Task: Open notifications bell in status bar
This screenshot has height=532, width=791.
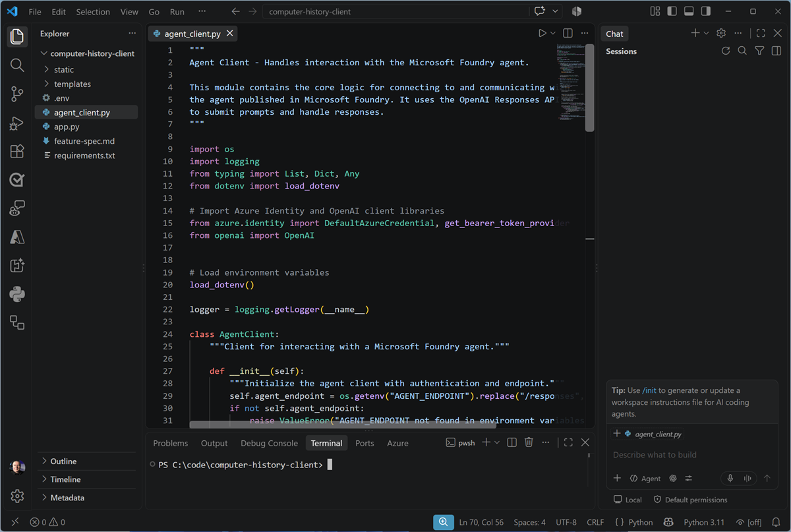Action: pyautogui.click(x=777, y=522)
